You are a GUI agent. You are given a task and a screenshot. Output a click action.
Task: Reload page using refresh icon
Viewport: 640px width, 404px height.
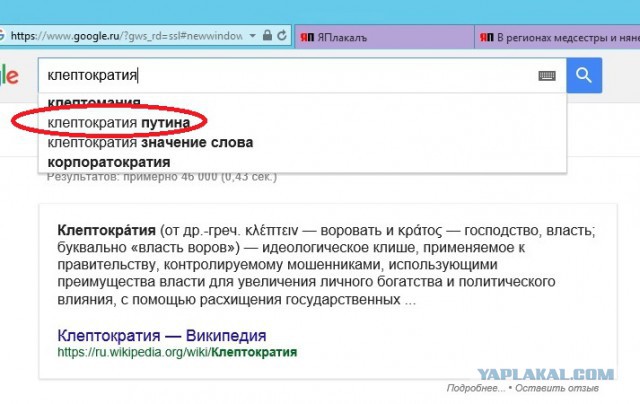tap(282, 36)
